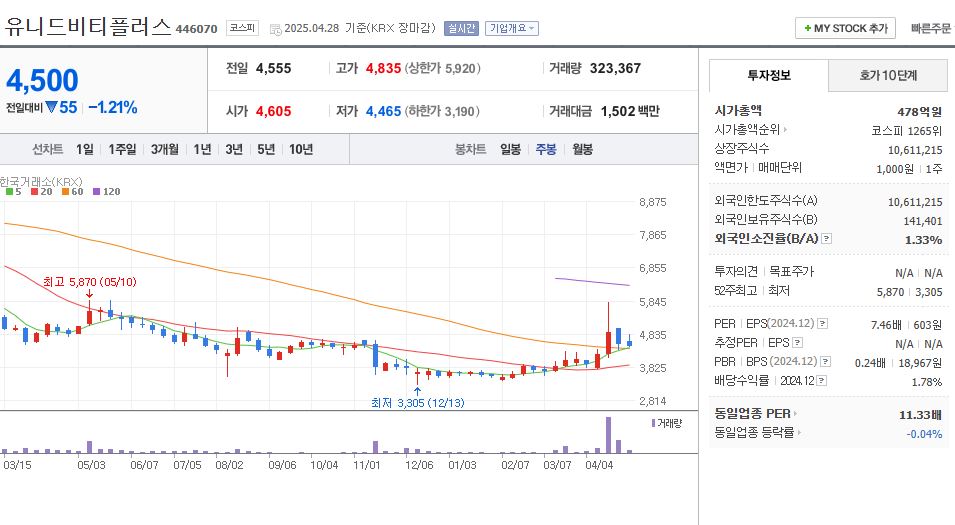Viewport: 955px width, 525px height.
Task: Click the 상장주식수 10,611,215 value
Action: (x=915, y=150)
